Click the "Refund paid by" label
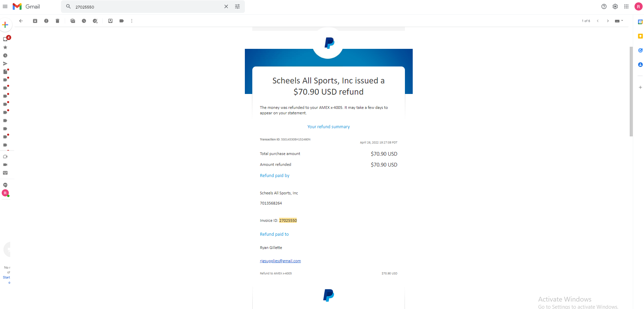 [275, 176]
